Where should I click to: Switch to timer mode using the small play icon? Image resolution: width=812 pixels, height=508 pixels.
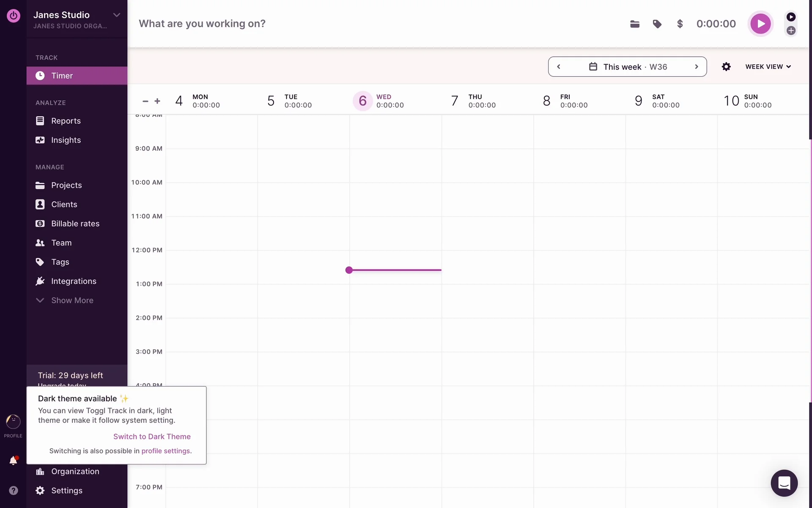click(791, 17)
